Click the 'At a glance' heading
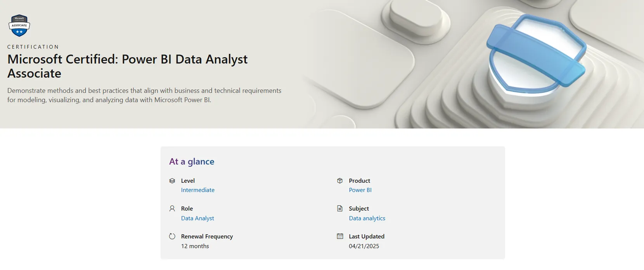The height and width of the screenshot is (270, 644). coord(192,161)
